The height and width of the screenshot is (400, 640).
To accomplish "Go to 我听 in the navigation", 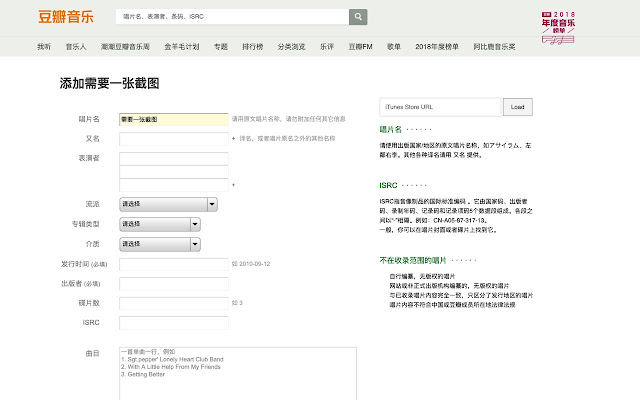I will 44,47.
